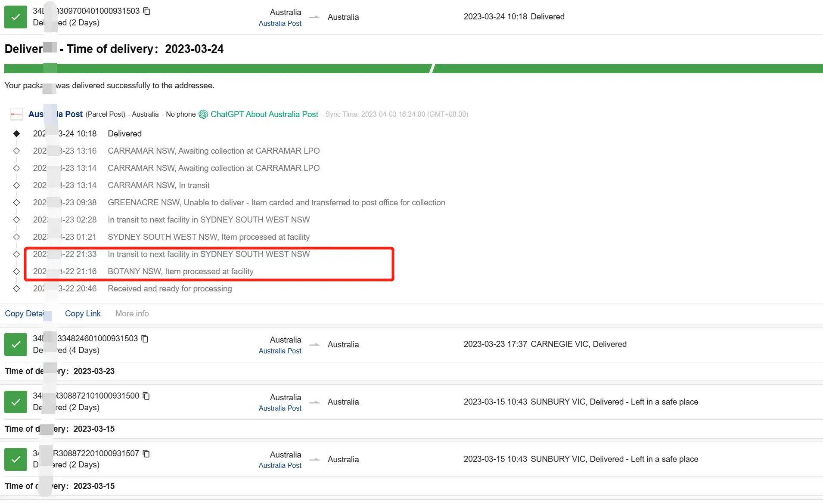Open More info
The width and height of the screenshot is (823, 504).
coord(132,314)
